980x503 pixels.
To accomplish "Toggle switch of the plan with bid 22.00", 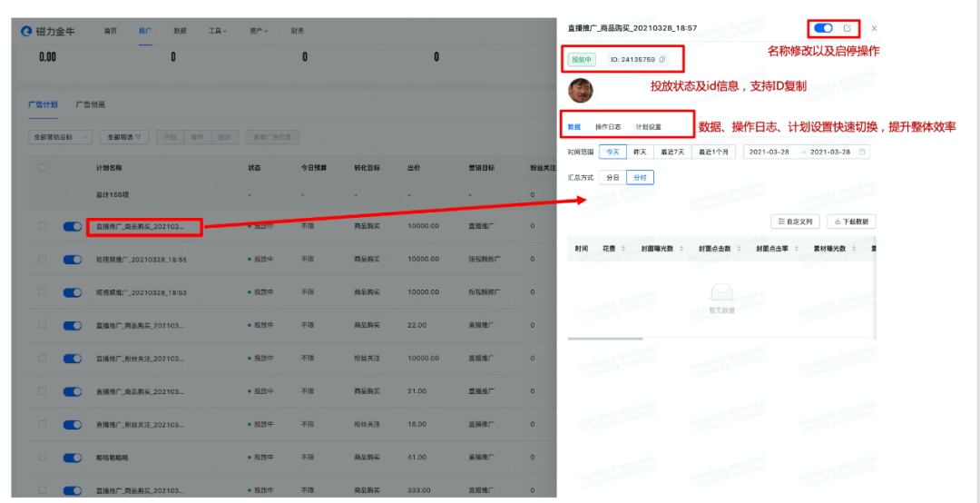I will (73, 325).
